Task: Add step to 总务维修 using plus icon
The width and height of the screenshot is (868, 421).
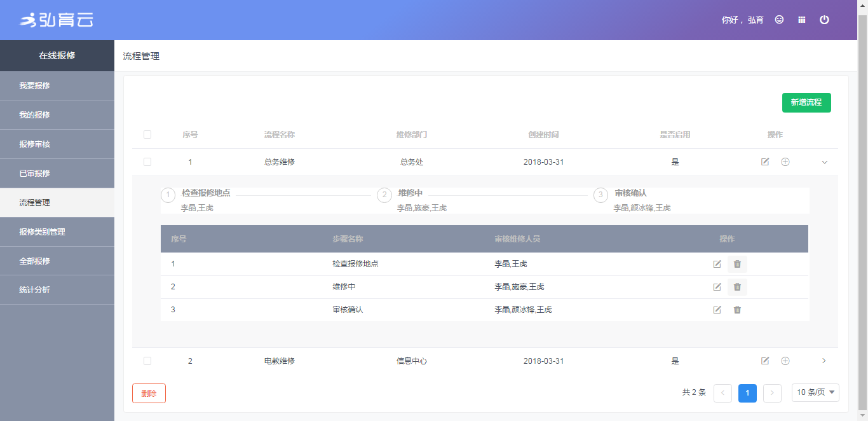Action: [785, 162]
